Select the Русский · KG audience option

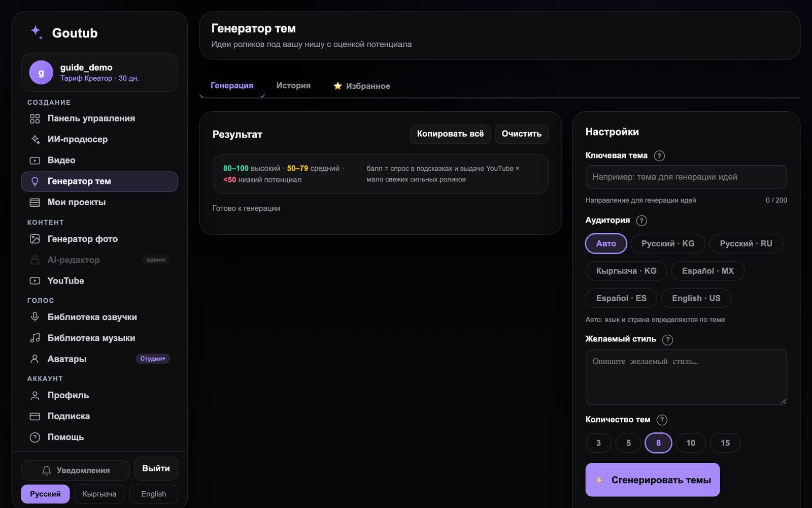coord(668,244)
